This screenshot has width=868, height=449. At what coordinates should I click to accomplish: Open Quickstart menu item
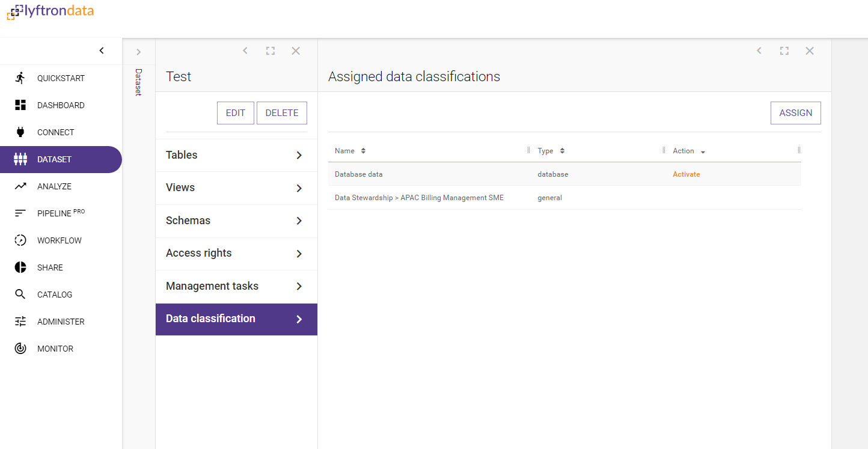coord(61,78)
